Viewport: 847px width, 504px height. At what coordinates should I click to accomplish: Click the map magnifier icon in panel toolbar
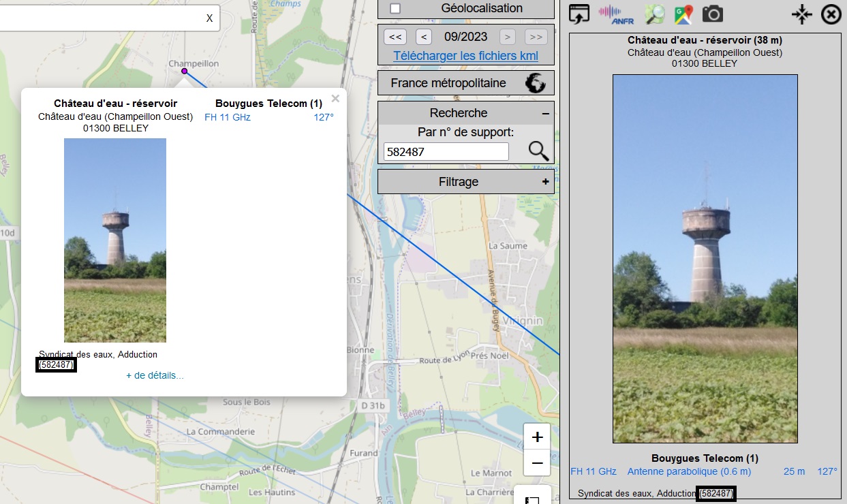tap(655, 14)
